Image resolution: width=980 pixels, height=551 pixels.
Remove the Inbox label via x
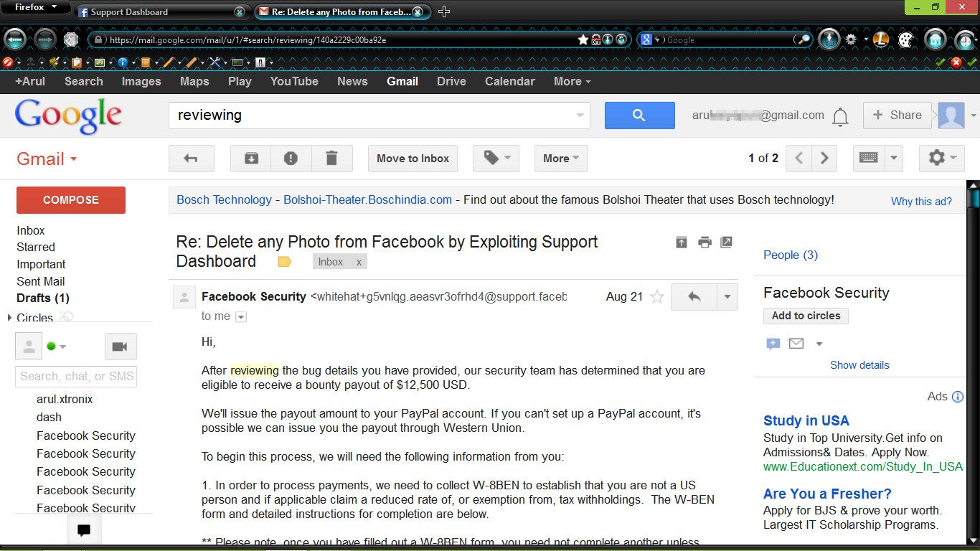pos(359,262)
